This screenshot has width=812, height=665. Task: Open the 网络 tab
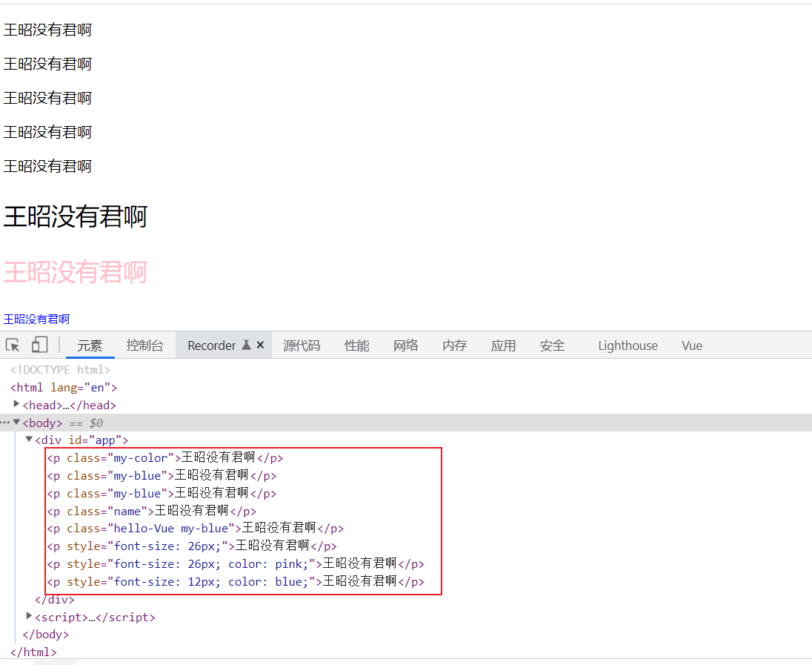(x=405, y=345)
